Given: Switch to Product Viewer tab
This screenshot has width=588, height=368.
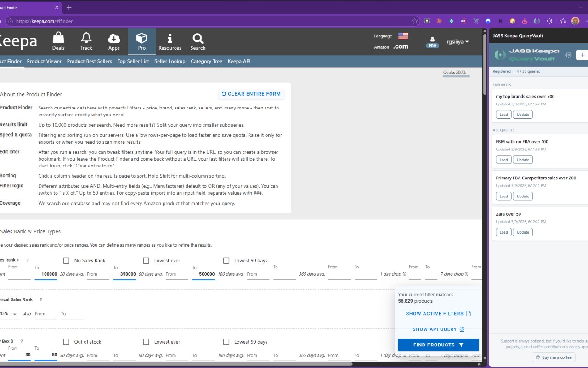Looking at the screenshot, I should tap(44, 61).
